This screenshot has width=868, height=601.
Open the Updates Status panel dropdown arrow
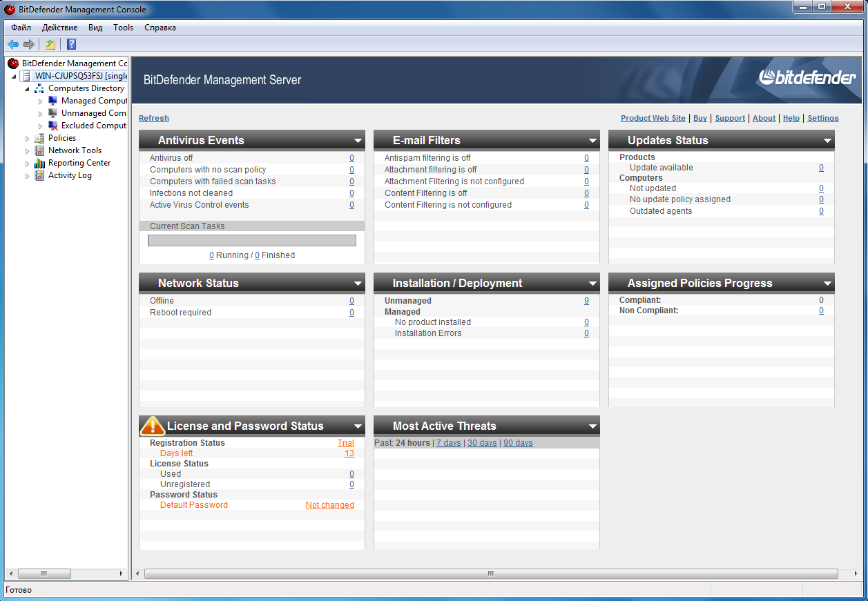(827, 141)
